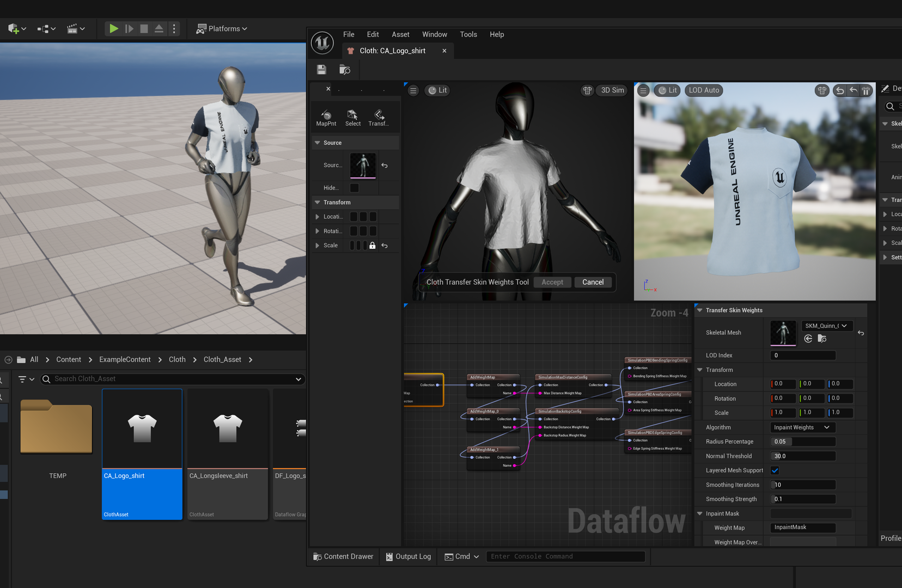Browse to asset in Content Browser
902x588 pixels.
(x=344, y=70)
